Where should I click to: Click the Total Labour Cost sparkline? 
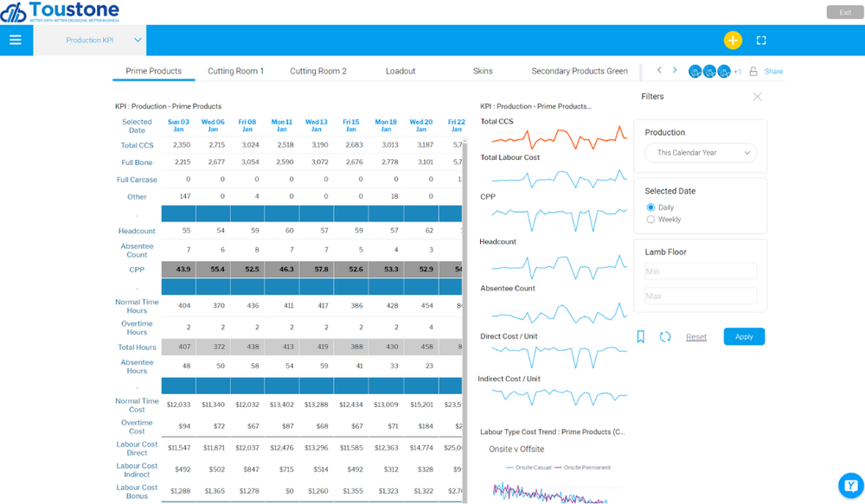click(x=560, y=178)
